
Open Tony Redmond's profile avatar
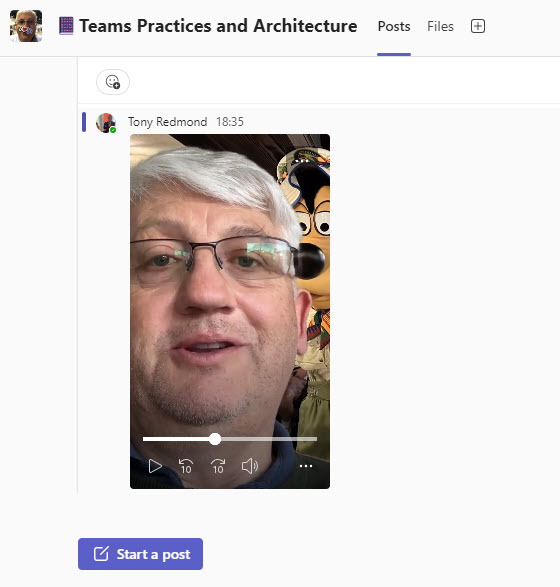point(106,123)
